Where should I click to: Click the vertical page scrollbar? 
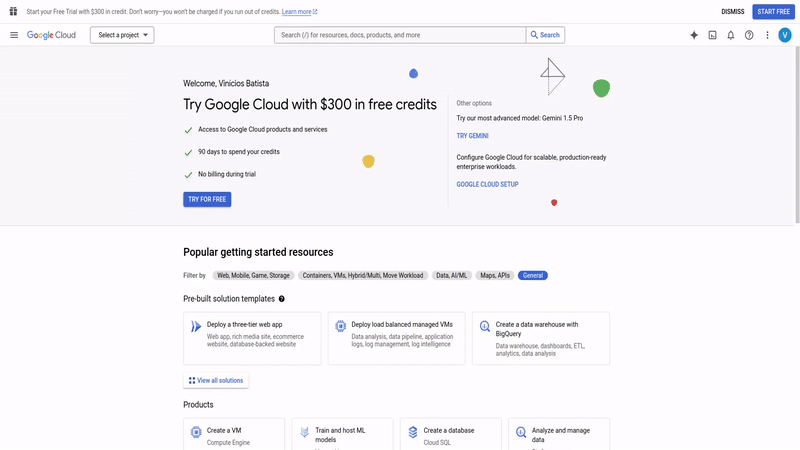point(797,135)
